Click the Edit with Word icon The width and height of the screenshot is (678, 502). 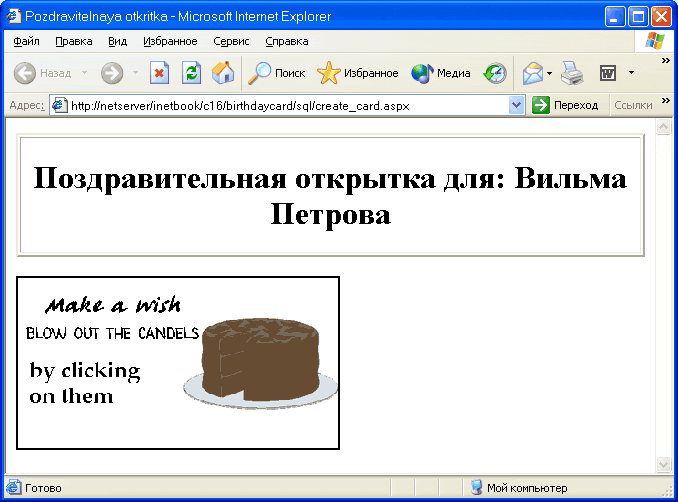(608, 73)
